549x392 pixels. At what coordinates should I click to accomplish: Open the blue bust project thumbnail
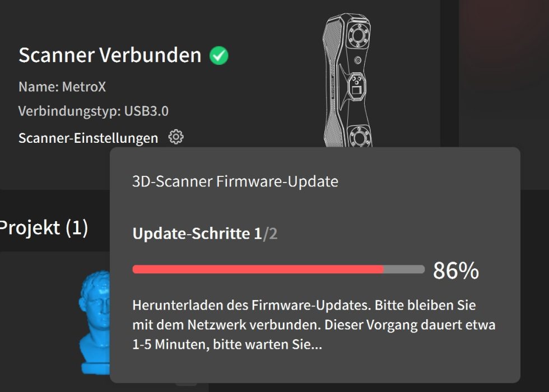95,323
